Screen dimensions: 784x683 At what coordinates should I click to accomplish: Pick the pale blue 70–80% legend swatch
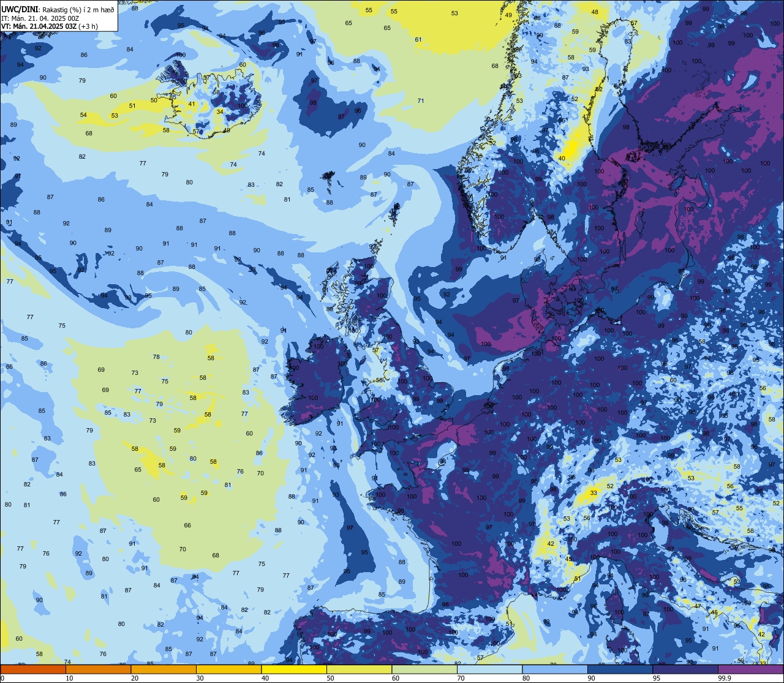[x=489, y=669]
